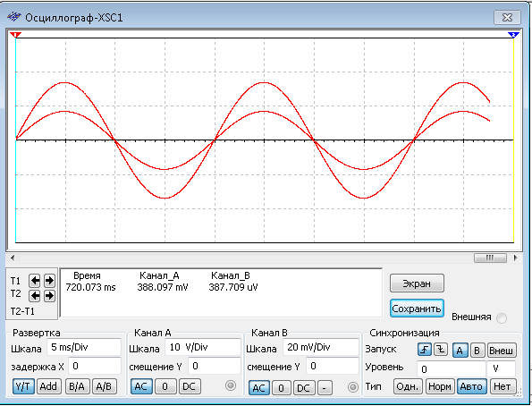The image size is (532, 406).
Task: Click the trigger Уровень value field
Action: [452, 368]
